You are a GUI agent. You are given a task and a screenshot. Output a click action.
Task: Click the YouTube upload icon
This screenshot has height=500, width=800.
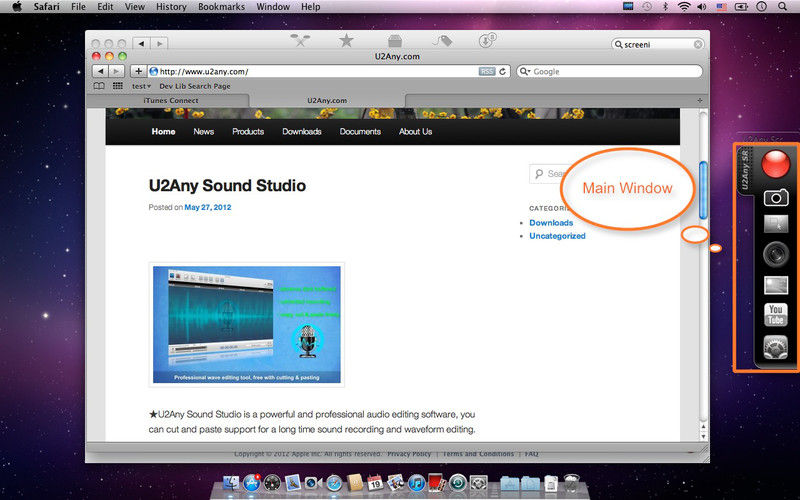pos(776,315)
